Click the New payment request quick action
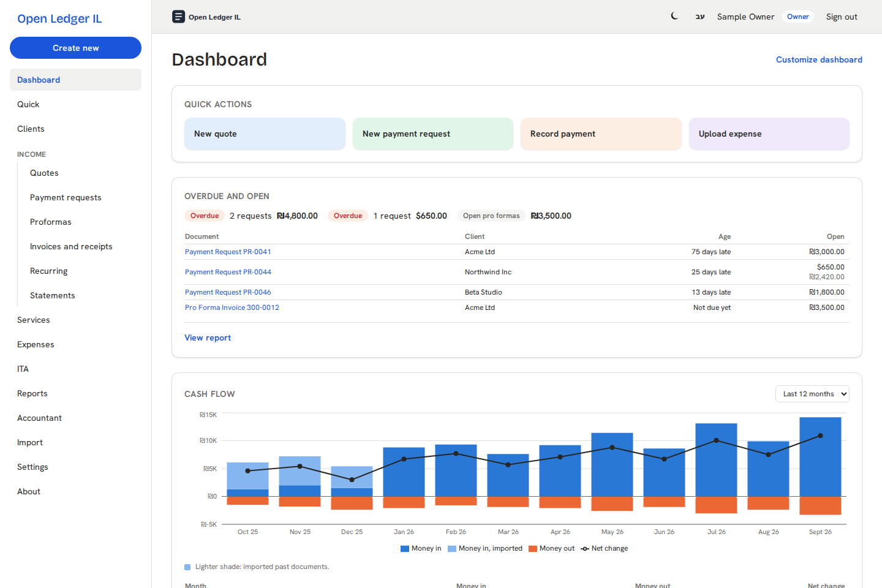The height and width of the screenshot is (588, 882). click(433, 134)
